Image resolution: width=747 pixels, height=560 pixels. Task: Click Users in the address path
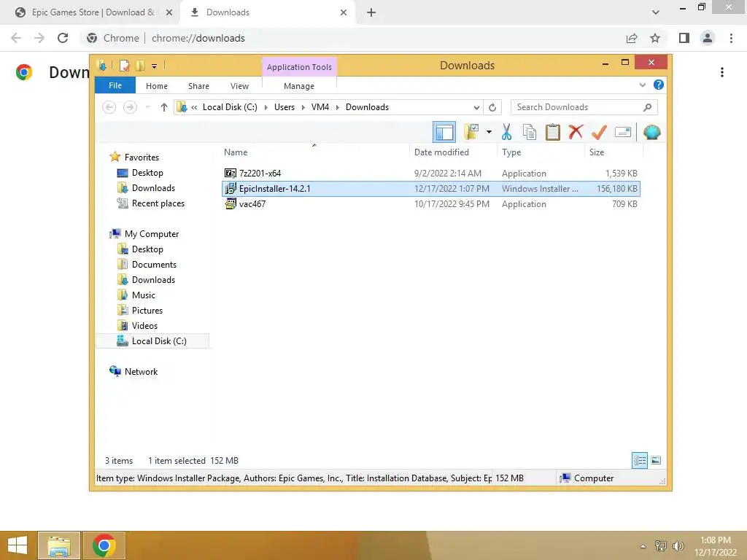[285, 107]
